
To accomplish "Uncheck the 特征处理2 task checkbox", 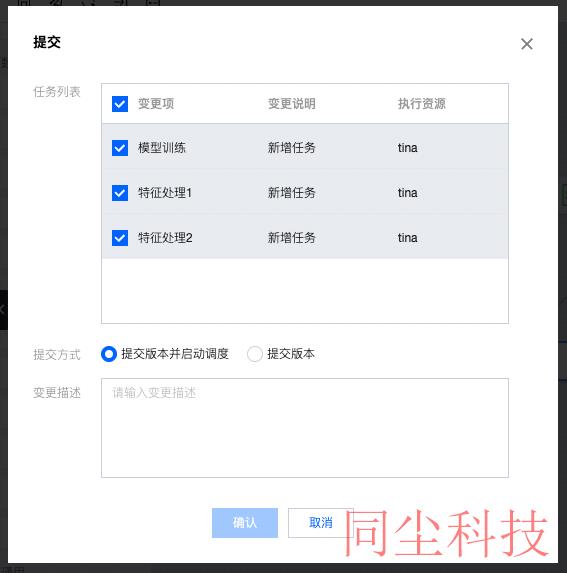I will click(x=120, y=238).
